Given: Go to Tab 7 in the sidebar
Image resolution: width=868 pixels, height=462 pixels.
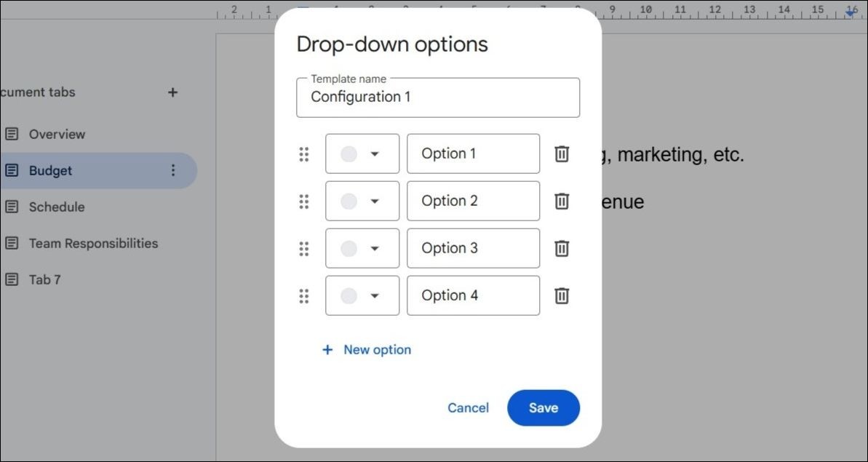Looking at the screenshot, I should point(44,280).
